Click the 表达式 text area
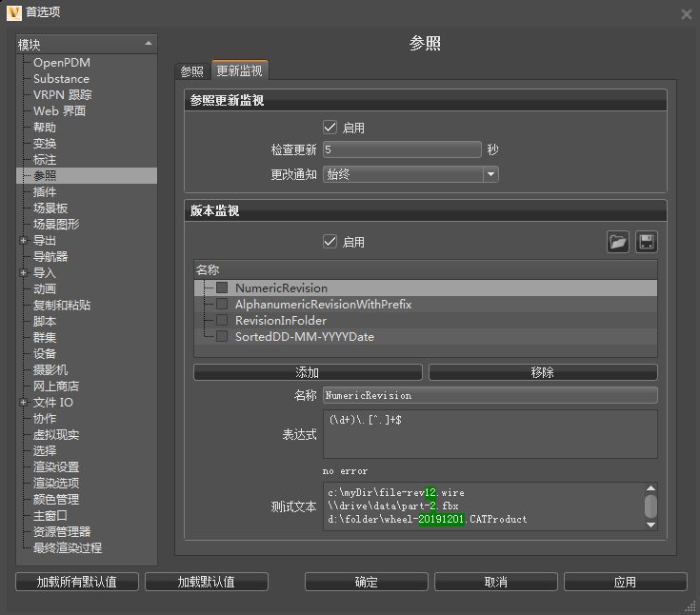Image resolution: width=700 pixels, height=615 pixels. [x=490, y=434]
